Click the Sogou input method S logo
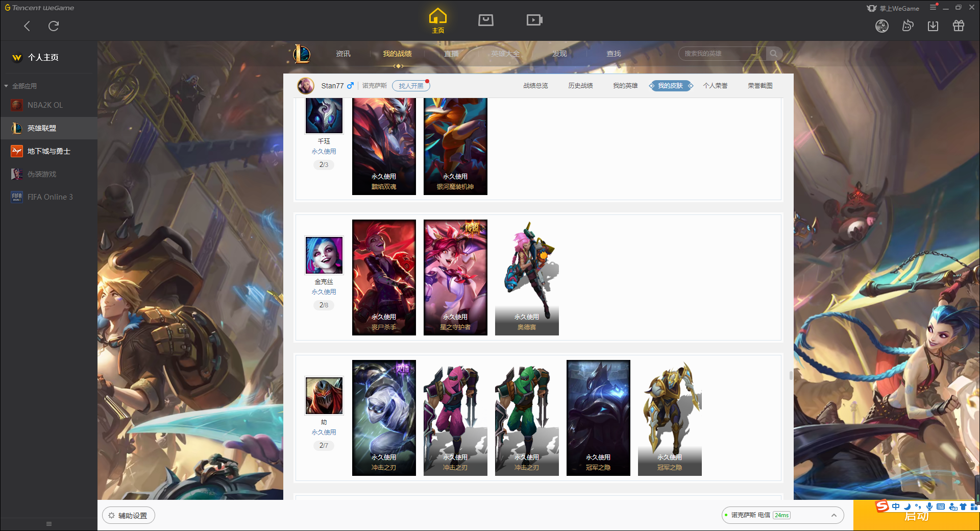This screenshot has width=980, height=531. point(883,506)
